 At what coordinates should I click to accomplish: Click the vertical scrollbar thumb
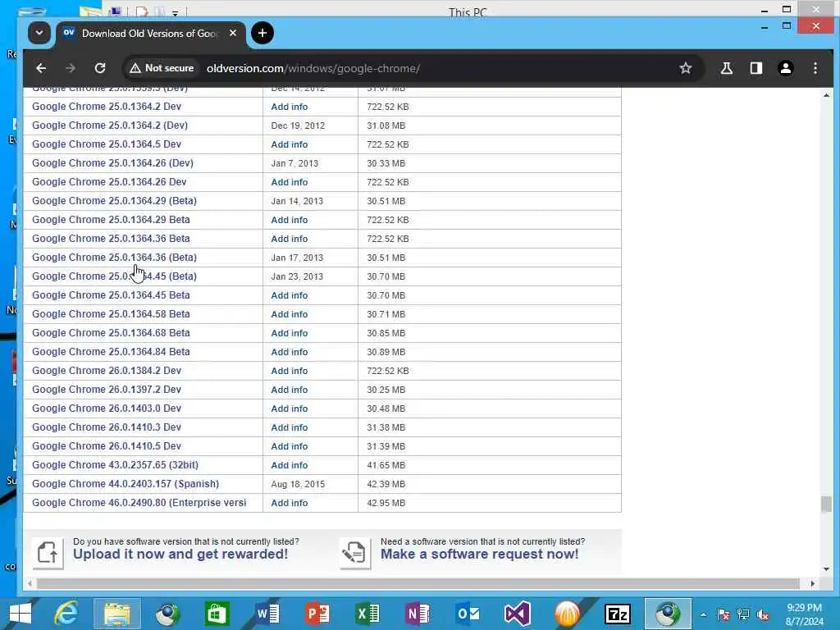coord(826,504)
